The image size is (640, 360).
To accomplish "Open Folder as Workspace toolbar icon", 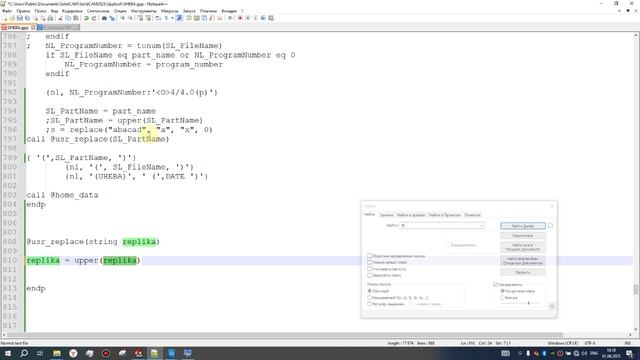I will click(220, 18).
